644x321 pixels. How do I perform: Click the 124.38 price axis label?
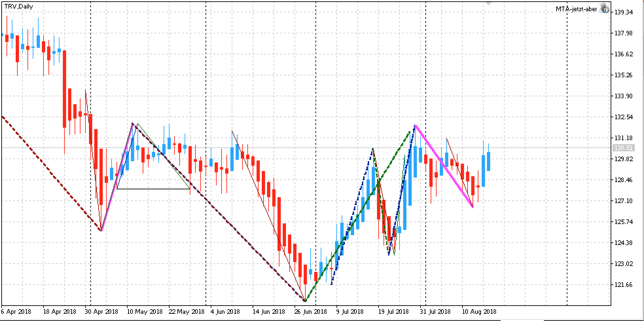(624, 243)
